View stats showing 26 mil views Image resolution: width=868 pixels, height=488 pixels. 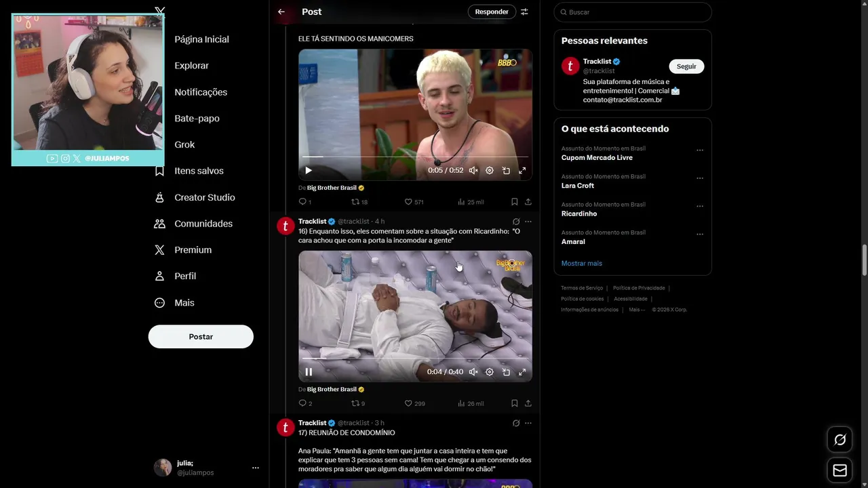pos(471,403)
